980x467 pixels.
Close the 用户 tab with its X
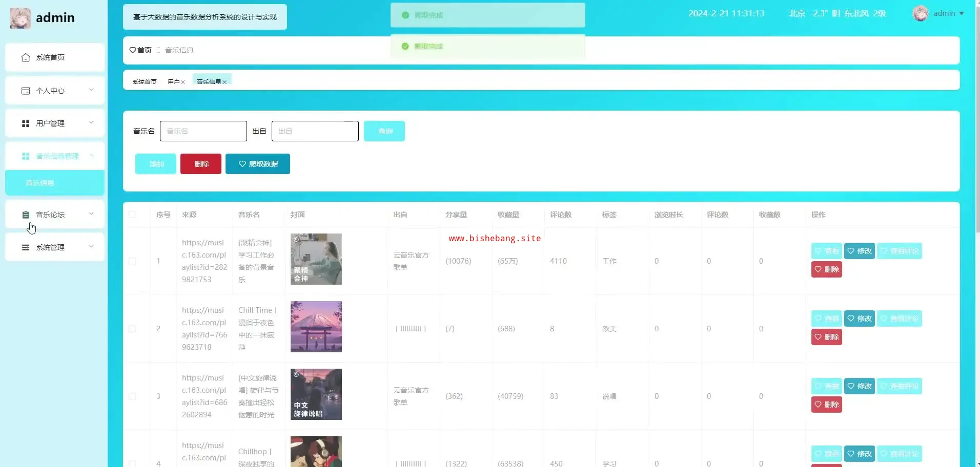[x=183, y=82]
